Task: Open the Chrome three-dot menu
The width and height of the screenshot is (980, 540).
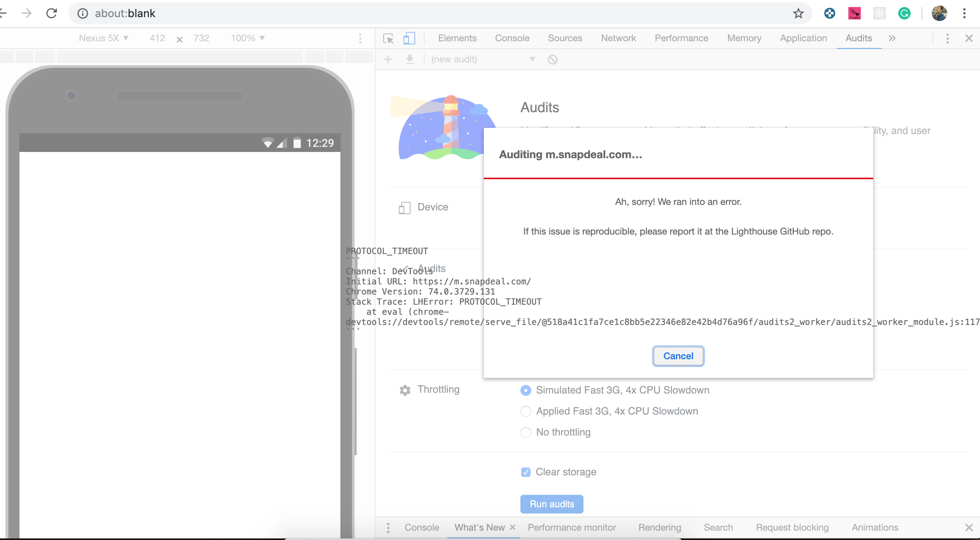Action: coord(964,14)
